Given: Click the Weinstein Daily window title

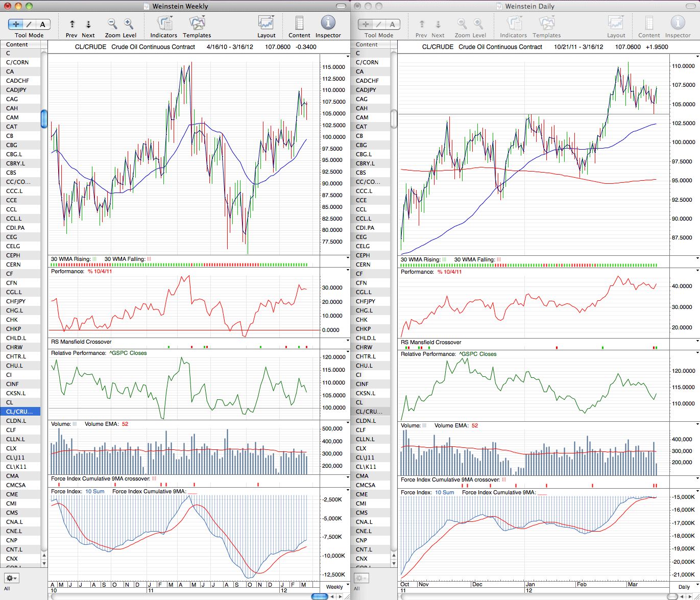Looking at the screenshot, I should [529, 6].
